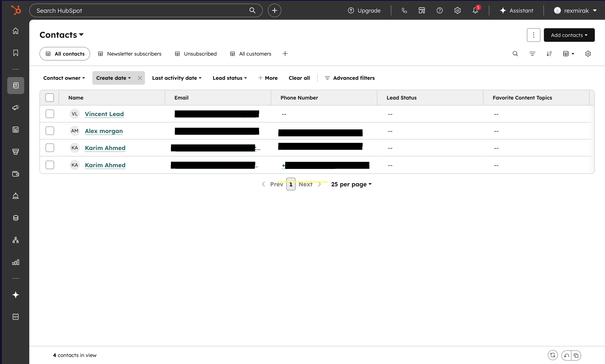Open the Vincent Lead contact
The width and height of the screenshot is (605, 364).
click(104, 114)
